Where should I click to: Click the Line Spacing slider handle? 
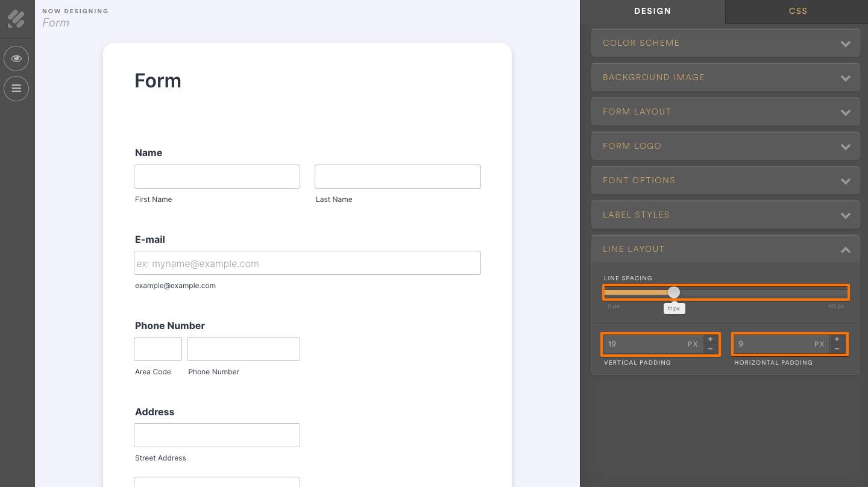point(673,292)
